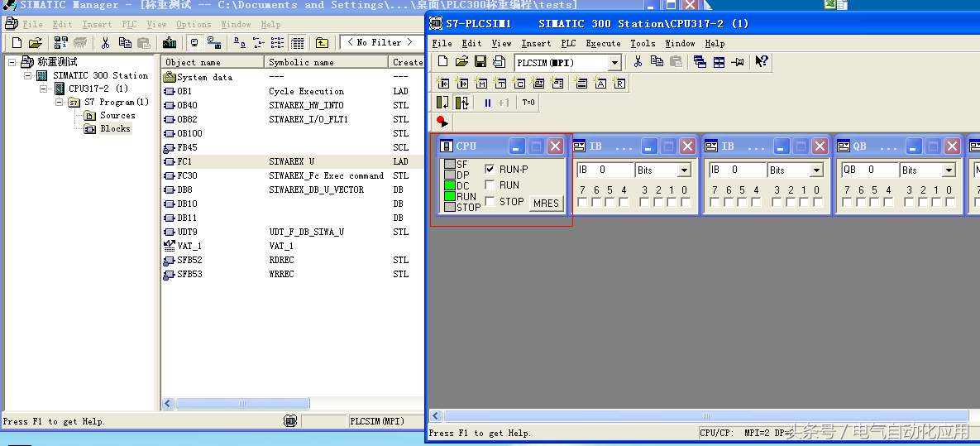Click Cut icon in SIMATIC Manager toolbar
The width and height of the screenshot is (980, 446).
click(x=106, y=42)
